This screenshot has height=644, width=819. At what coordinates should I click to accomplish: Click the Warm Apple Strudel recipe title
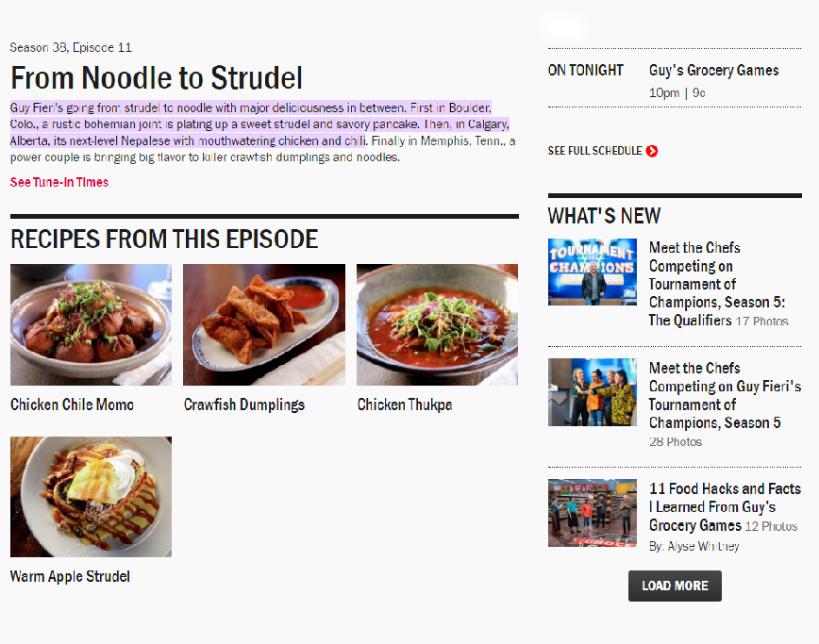(70, 576)
